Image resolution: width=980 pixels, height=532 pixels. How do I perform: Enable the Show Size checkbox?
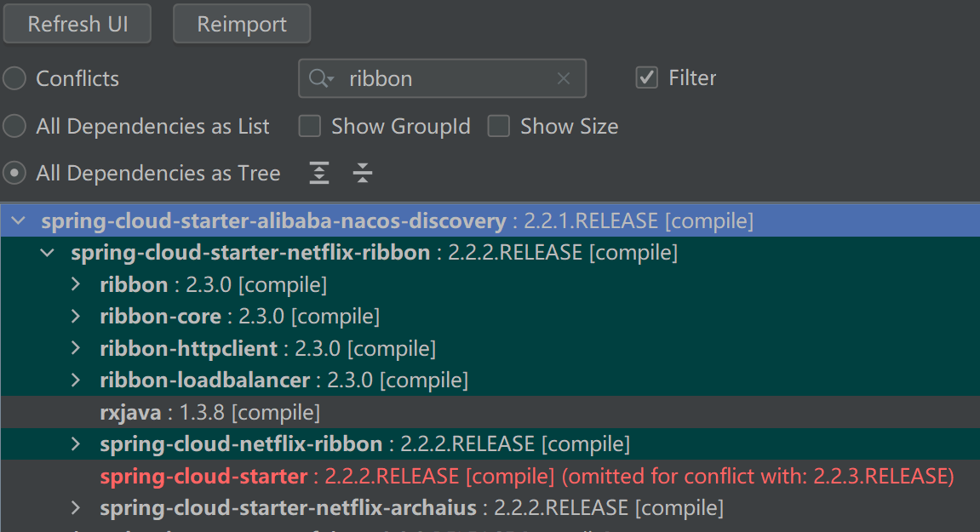(499, 126)
